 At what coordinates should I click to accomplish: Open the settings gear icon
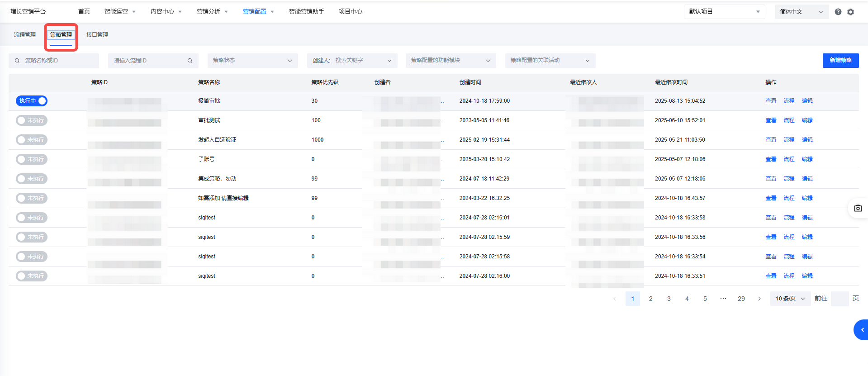(851, 12)
